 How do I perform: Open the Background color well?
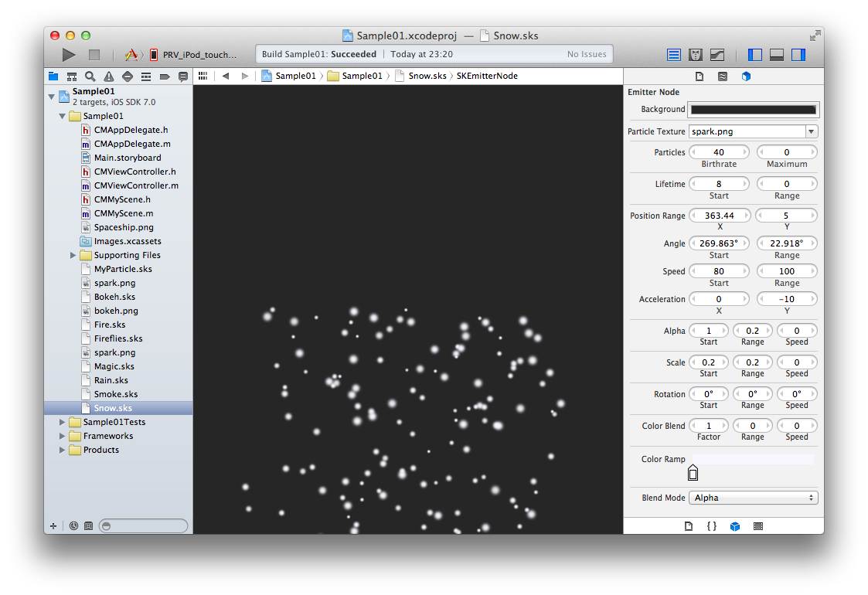(x=754, y=110)
